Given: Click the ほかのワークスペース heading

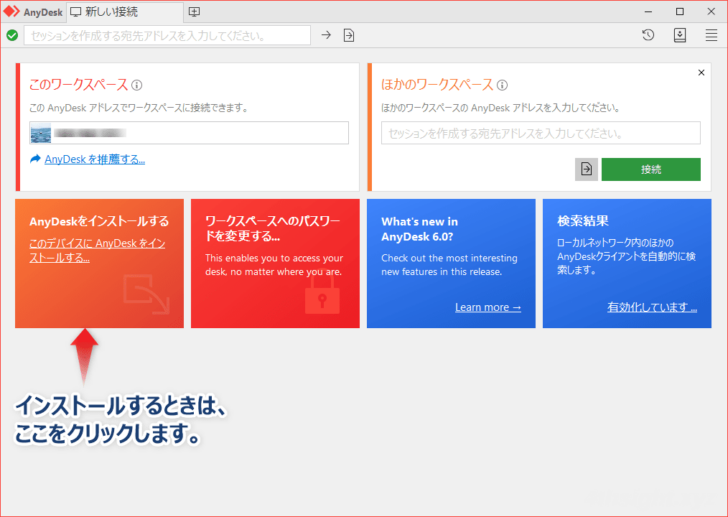Looking at the screenshot, I should point(437,84).
